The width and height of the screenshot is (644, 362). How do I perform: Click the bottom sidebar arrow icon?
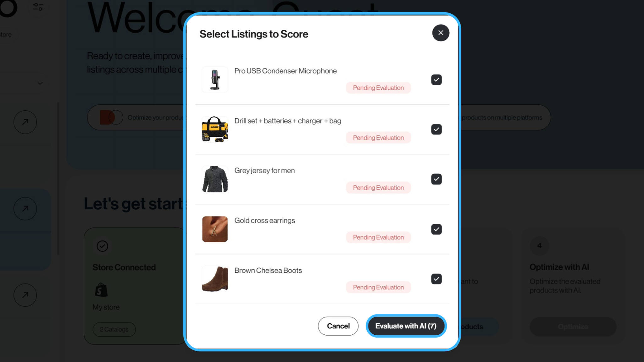coord(25,295)
